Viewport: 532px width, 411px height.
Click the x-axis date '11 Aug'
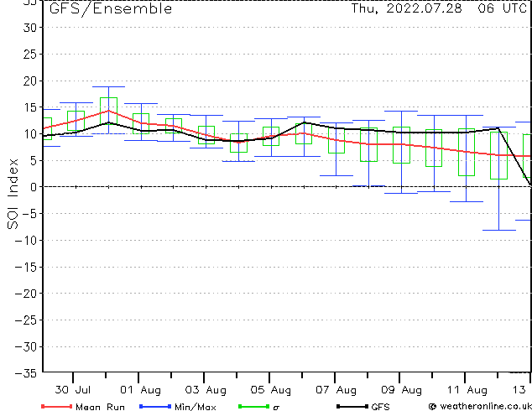pyautogui.click(x=467, y=390)
